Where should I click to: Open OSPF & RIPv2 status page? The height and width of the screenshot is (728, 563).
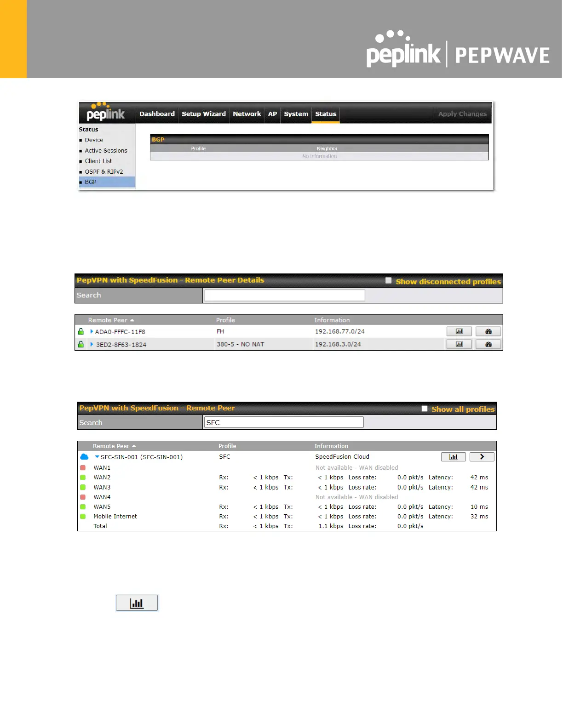coord(104,172)
